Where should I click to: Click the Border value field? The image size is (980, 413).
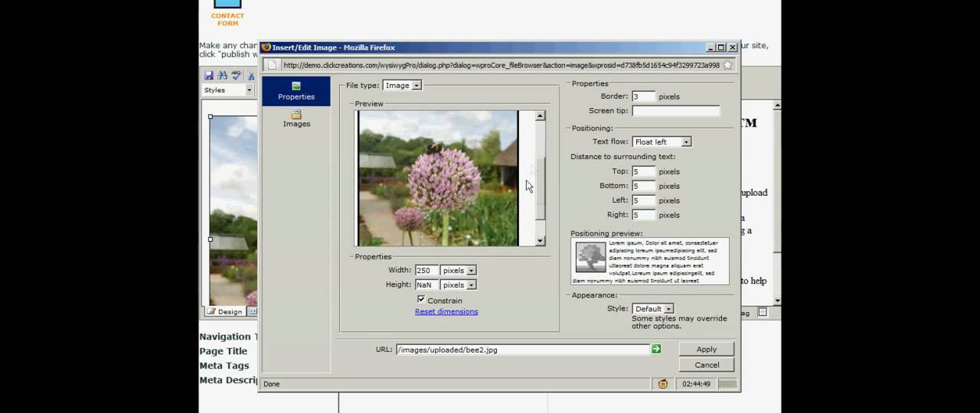coord(644,96)
